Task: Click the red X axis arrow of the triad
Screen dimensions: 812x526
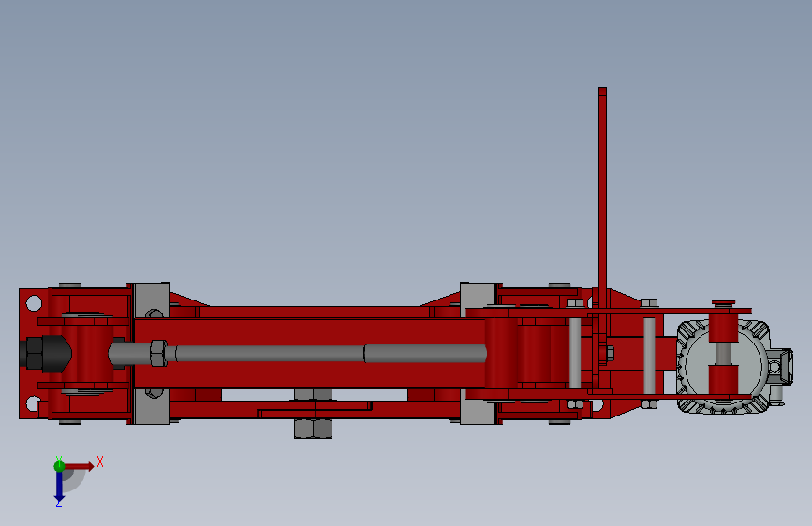Action: pos(78,466)
